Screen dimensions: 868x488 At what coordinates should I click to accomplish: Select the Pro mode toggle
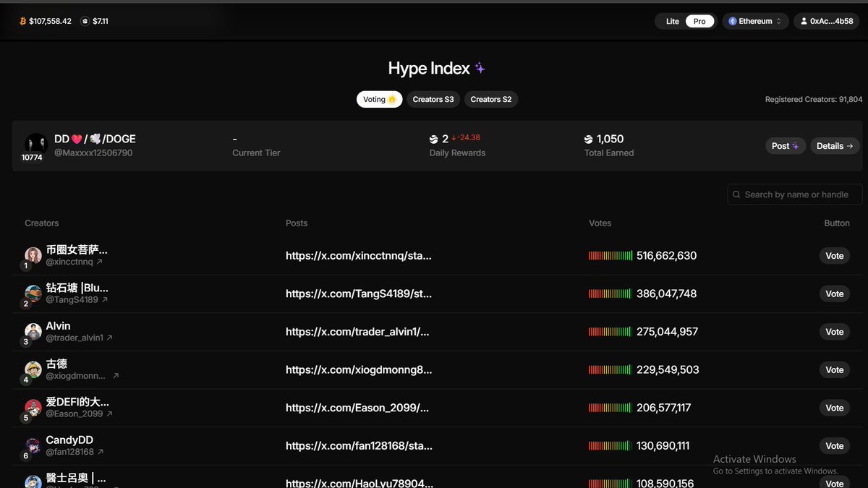pyautogui.click(x=699, y=21)
